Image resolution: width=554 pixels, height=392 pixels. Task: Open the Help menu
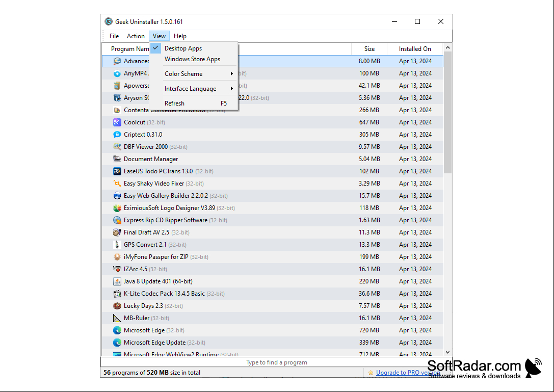[x=180, y=36]
